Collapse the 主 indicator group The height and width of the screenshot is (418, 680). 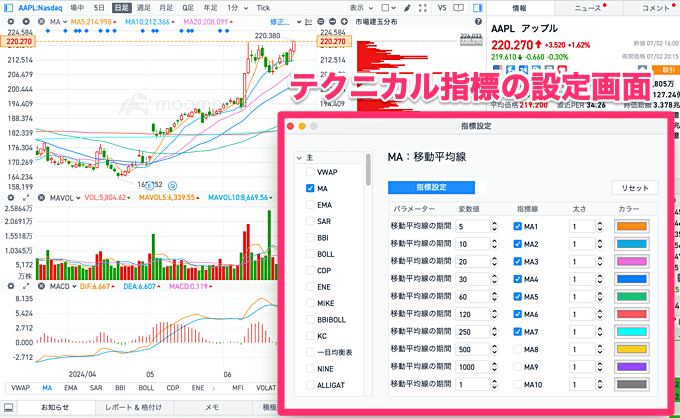[299, 158]
